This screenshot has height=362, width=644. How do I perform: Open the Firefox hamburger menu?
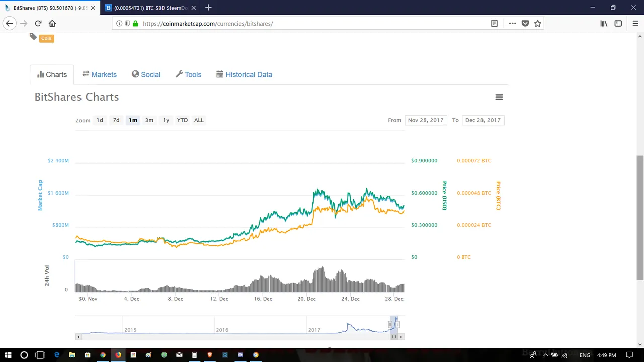635,23
